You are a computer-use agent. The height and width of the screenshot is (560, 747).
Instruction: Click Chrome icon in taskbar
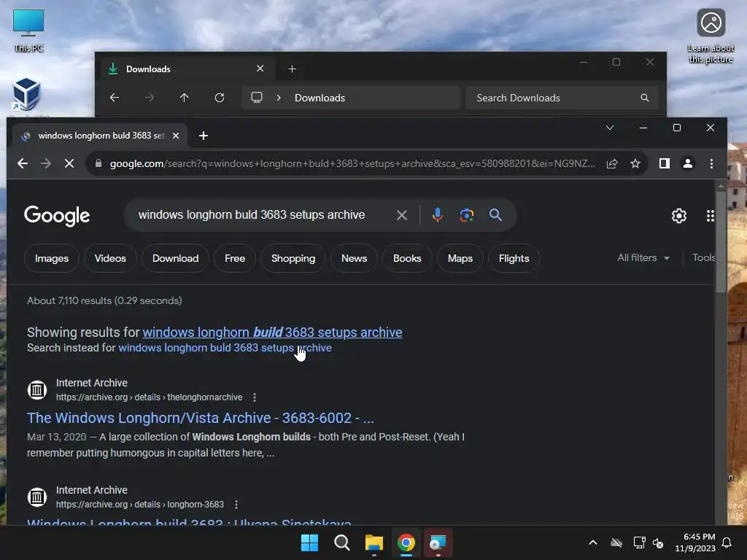click(x=406, y=542)
